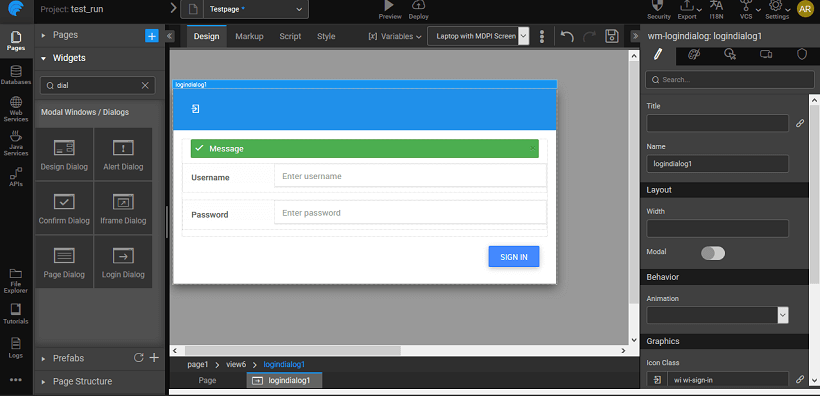The image size is (820, 396).
Task: Toggle the Modal switch
Action: point(713,253)
